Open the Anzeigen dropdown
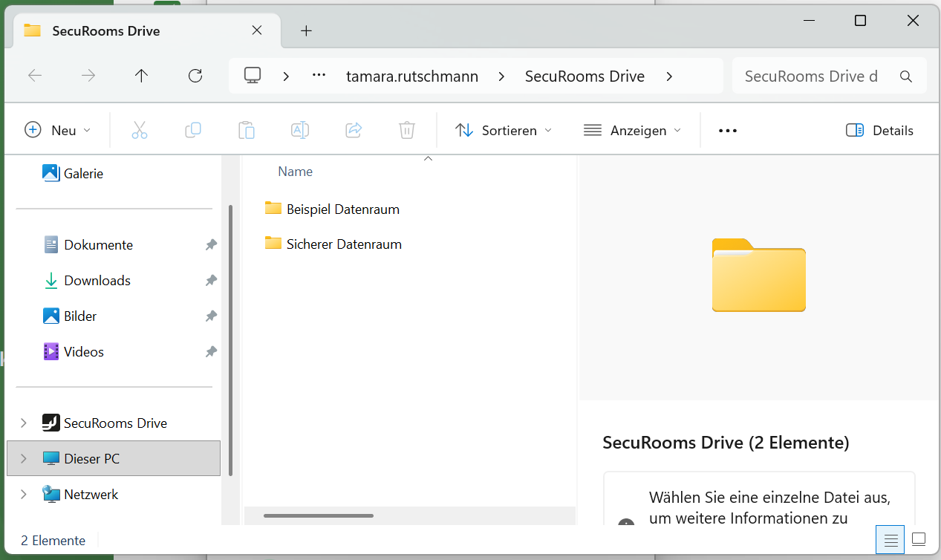 pyautogui.click(x=633, y=130)
